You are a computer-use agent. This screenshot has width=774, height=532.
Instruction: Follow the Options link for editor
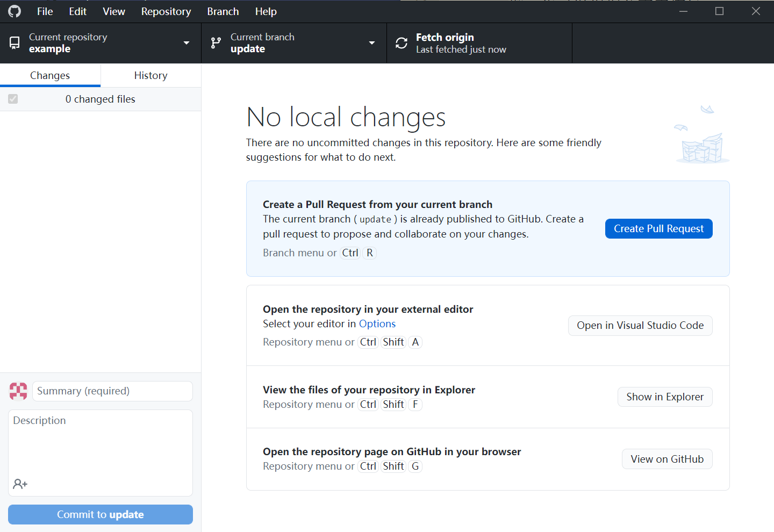[x=377, y=323]
